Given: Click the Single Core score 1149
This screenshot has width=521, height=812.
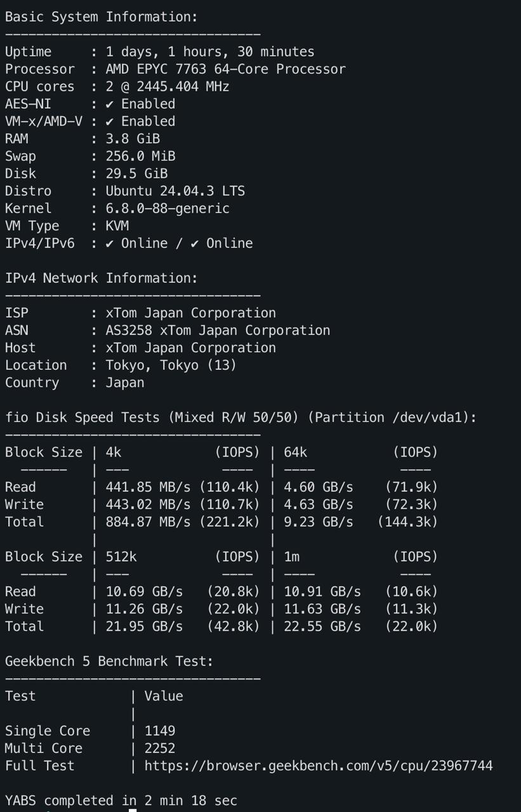Looking at the screenshot, I should pyautogui.click(x=159, y=731).
